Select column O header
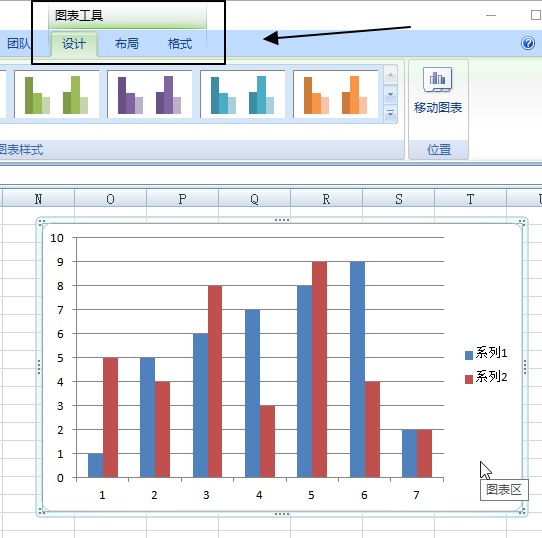 coord(110,199)
